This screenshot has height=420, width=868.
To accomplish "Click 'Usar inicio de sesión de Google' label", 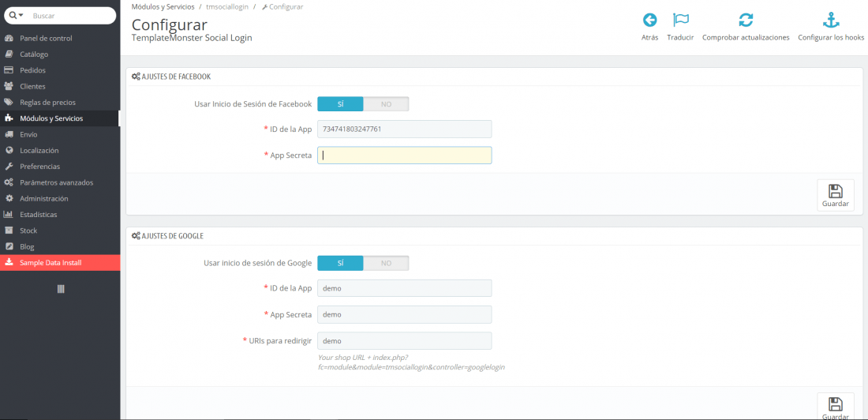I will point(258,263).
